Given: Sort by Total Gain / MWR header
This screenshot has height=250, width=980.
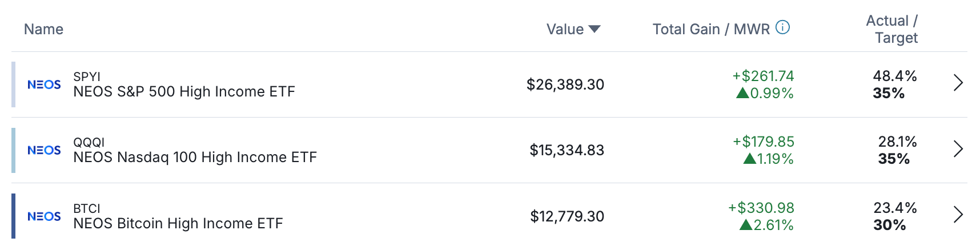Looking at the screenshot, I should (x=711, y=29).
